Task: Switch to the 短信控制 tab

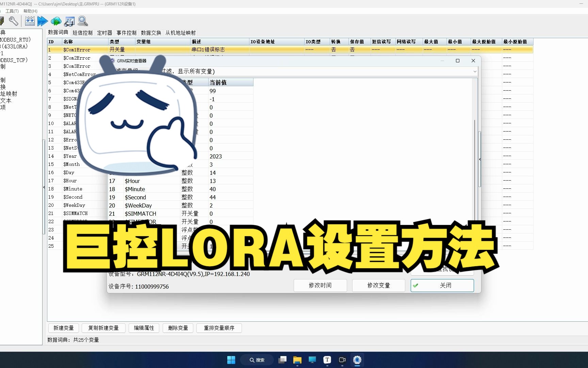Action: [83, 33]
